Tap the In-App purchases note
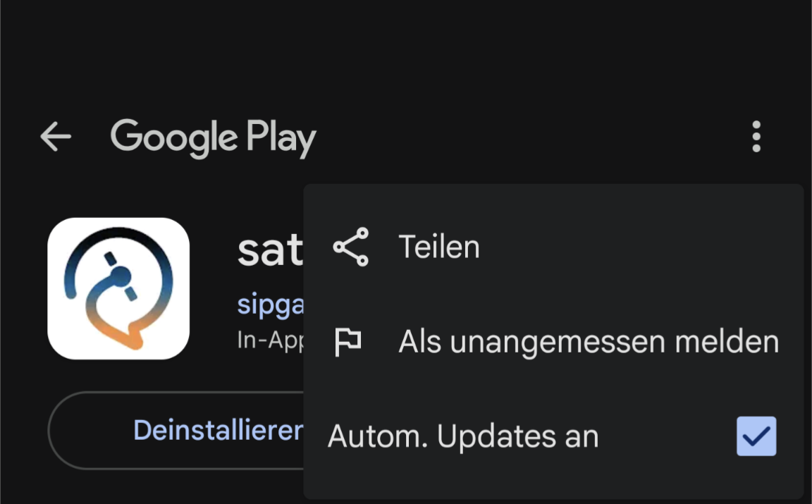Image resolution: width=812 pixels, height=504 pixels. (271, 340)
